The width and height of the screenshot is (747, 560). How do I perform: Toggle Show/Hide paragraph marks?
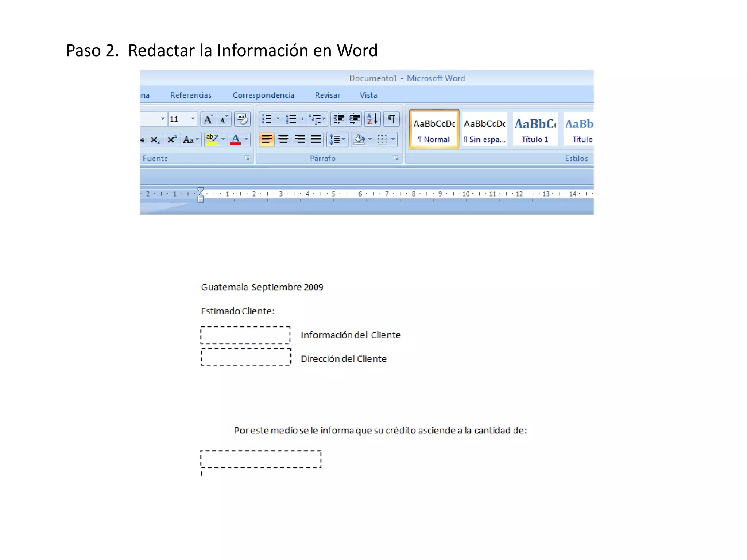point(391,119)
